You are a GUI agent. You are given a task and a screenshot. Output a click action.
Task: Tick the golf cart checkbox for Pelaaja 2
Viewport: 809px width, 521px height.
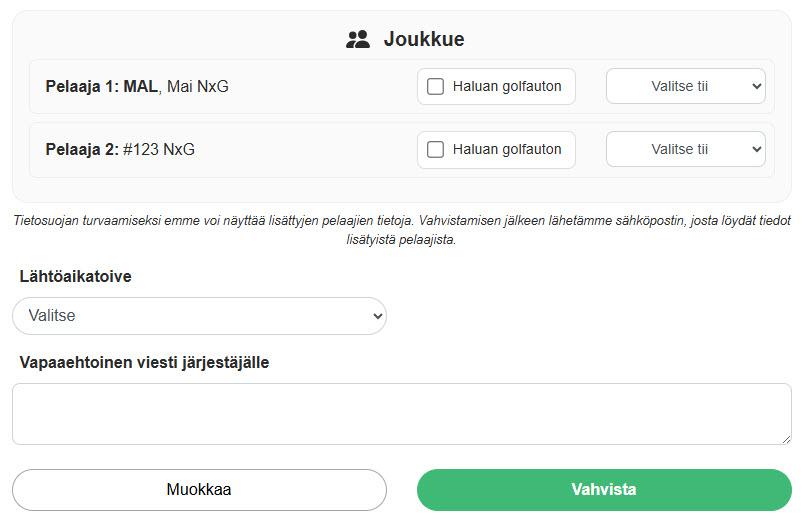[x=435, y=150]
